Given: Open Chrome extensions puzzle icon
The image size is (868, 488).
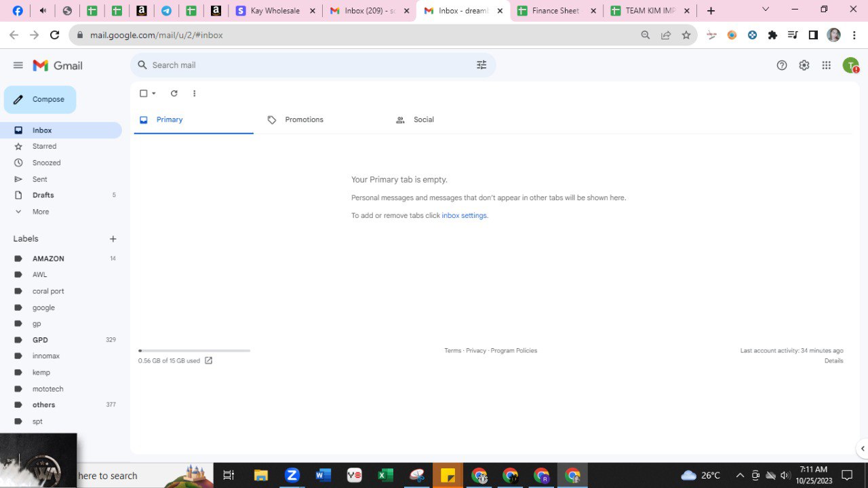Looking at the screenshot, I should coord(772,35).
